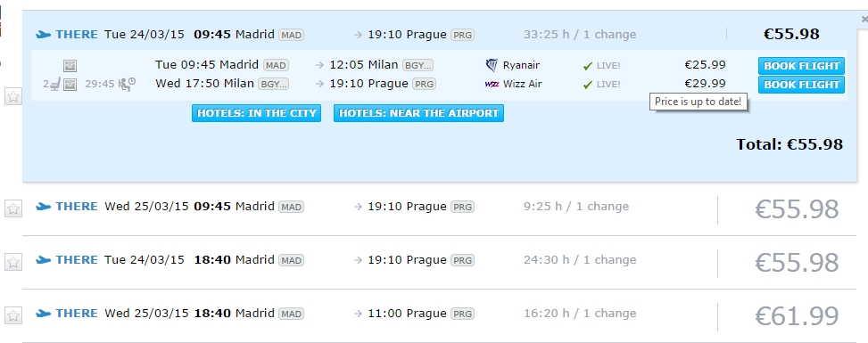868x343 pixels.
Task: Click the green LIVE checkmark for Wizz Air
Action: click(588, 85)
